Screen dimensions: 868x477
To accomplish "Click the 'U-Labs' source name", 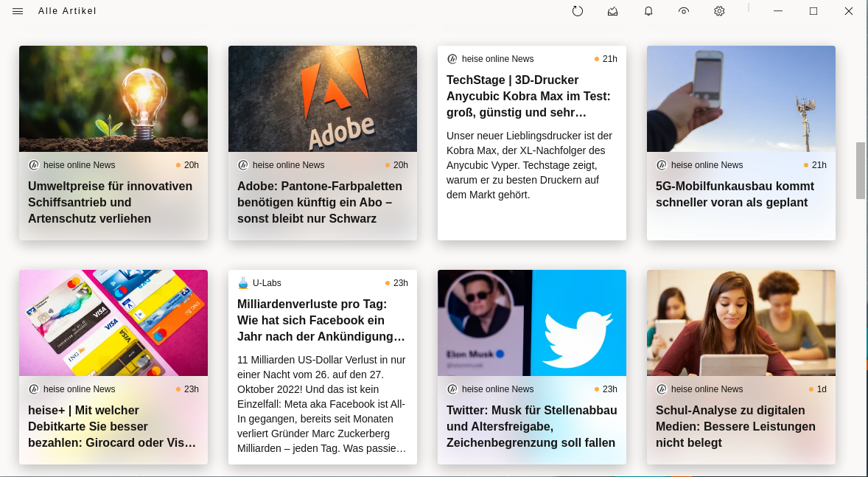I will click(267, 283).
